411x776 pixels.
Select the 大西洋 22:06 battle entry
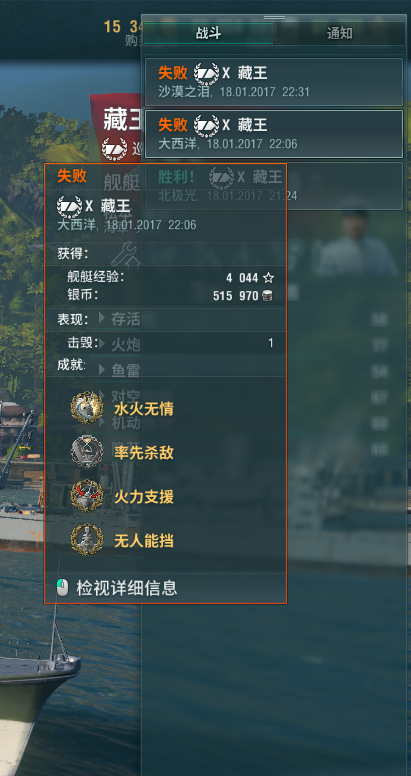[x=274, y=134]
